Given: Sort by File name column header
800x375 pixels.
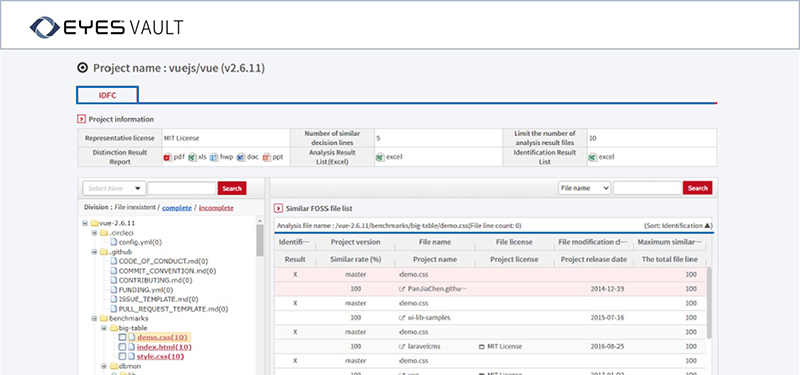Looking at the screenshot, I should [435, 242].
